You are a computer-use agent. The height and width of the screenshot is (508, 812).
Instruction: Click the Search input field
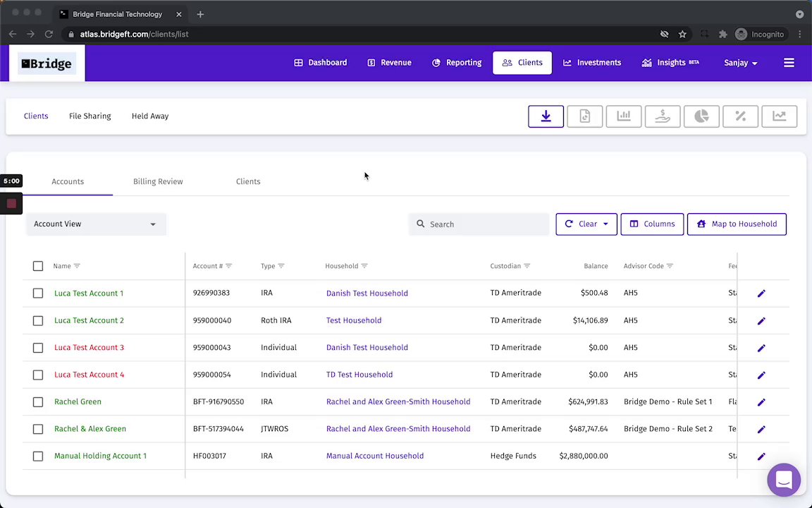point(479,224)
